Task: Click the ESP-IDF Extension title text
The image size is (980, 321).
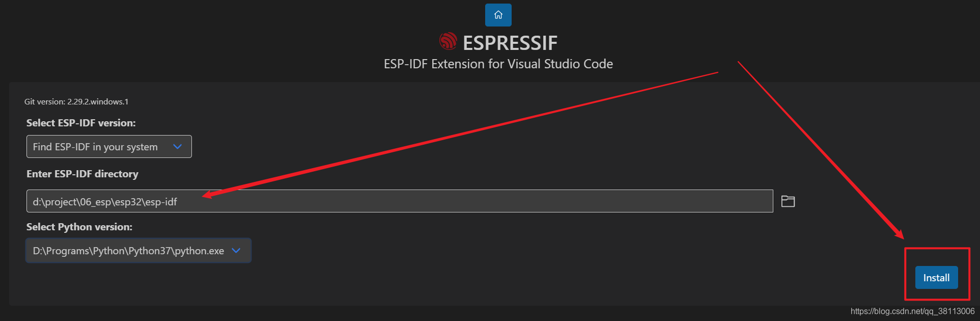Action: pos(498,64)
